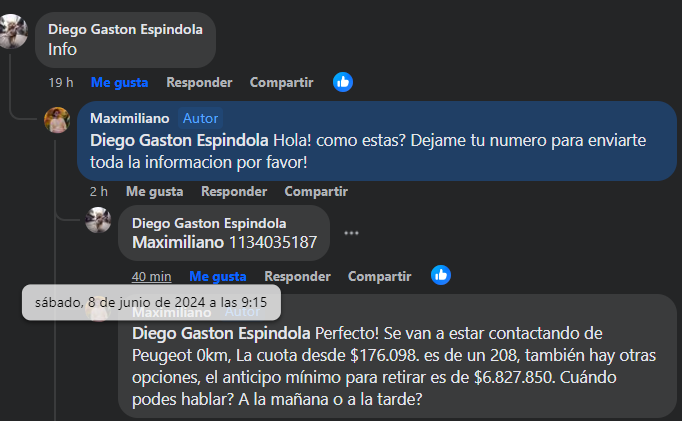Open Diego's avatar next to phone number reply
The image size is (682, 421).
point(98,219)
